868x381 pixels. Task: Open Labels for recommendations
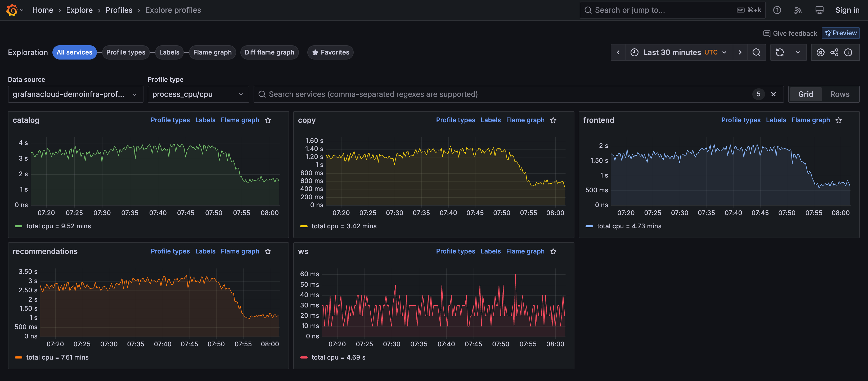[205, 251]
